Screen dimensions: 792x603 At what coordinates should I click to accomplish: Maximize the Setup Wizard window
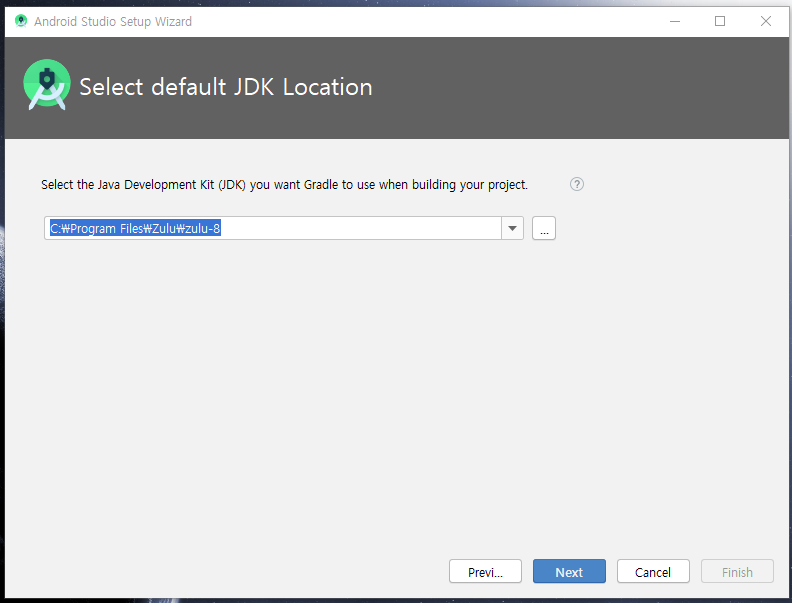click(720, 21)
